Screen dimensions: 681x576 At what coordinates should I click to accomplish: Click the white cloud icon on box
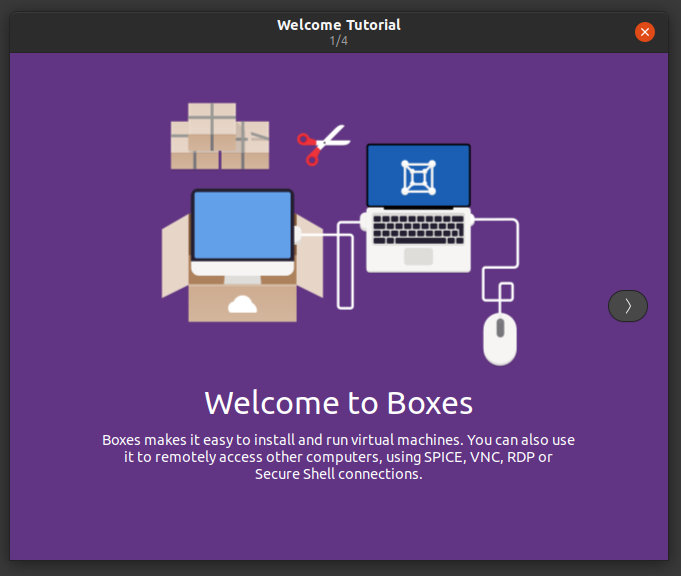pyautogui.click(x=242, y=304)
